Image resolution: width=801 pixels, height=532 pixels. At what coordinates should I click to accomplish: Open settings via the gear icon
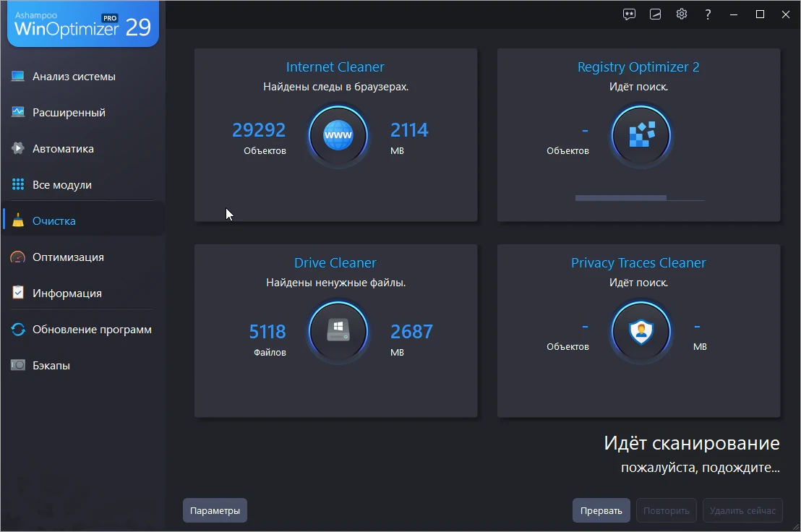[682, 14]
